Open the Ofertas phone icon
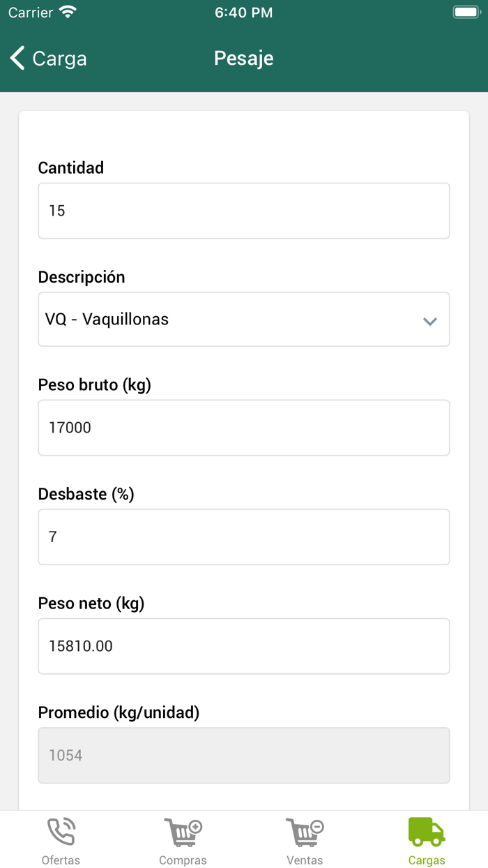This screenshot has width=488, height=868. [x=61, y=832]
